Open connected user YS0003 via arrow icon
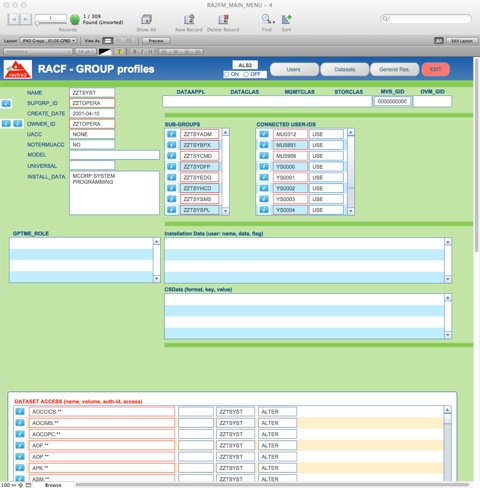The image size is (480, 488). coord(264,199)
